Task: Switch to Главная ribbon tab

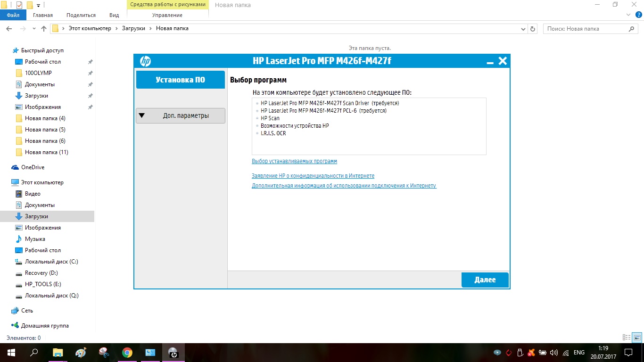Action: [43, 15]
